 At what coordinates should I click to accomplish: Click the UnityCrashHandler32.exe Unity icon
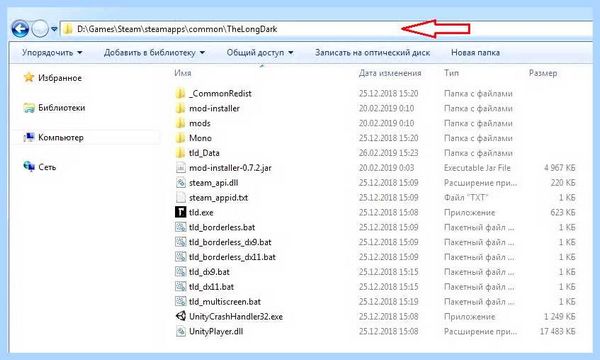point(180,316)
